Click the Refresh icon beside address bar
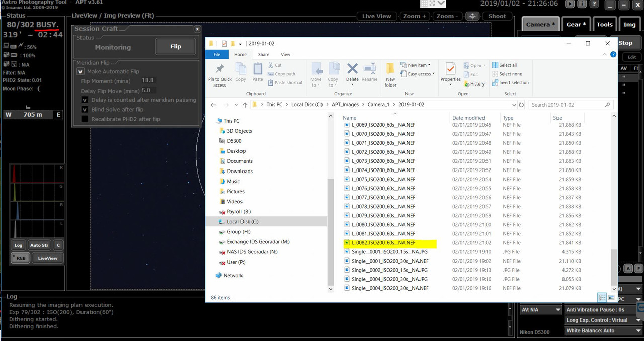This screenshot has height=341, width=644. (x=521, y=105)
